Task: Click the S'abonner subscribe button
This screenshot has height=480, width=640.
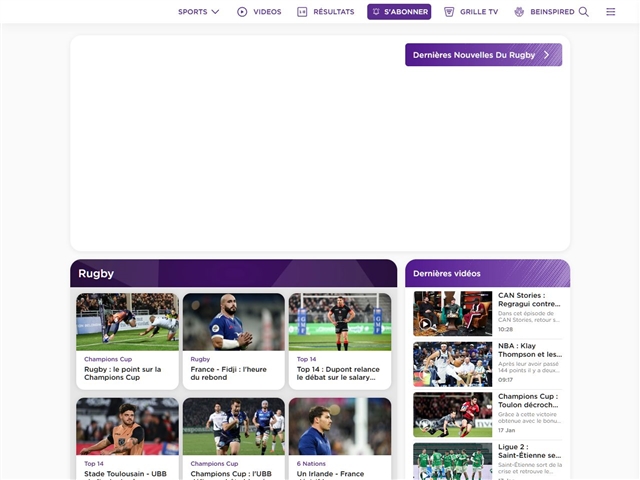Action: [x=399, y=12]
